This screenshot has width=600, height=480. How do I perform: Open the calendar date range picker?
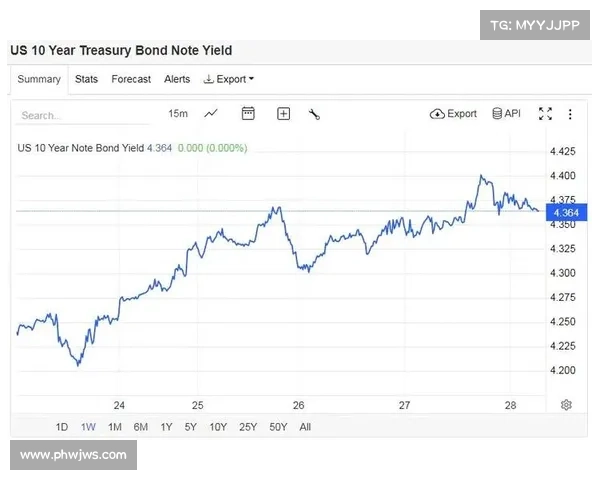(x=248, y=114)
